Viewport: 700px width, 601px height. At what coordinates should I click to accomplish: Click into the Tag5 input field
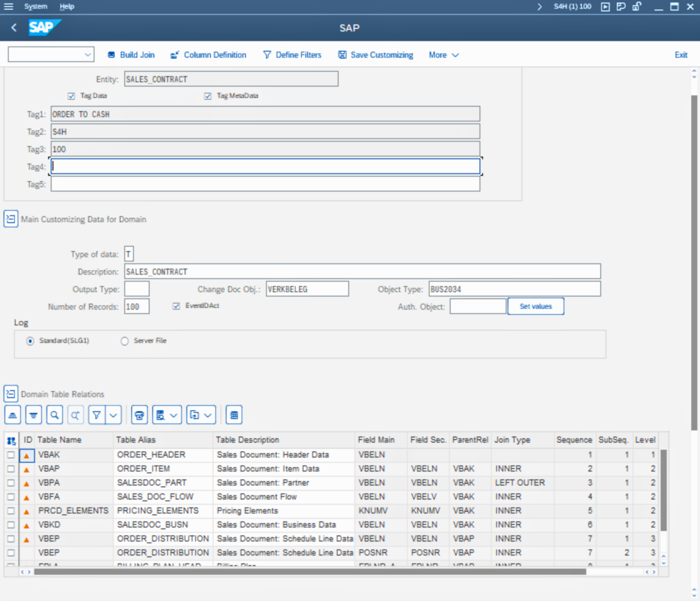click(x=265, y=184)
